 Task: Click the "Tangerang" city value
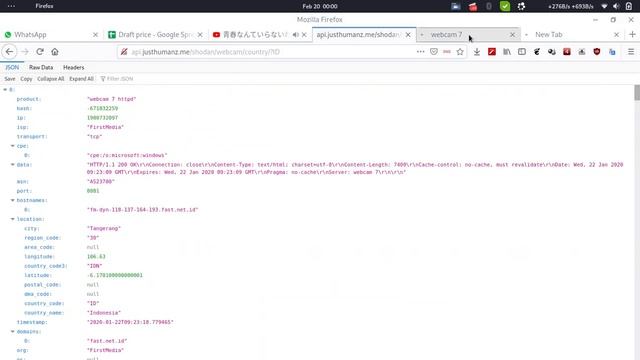pyautogui.click(x=104, y=228)
